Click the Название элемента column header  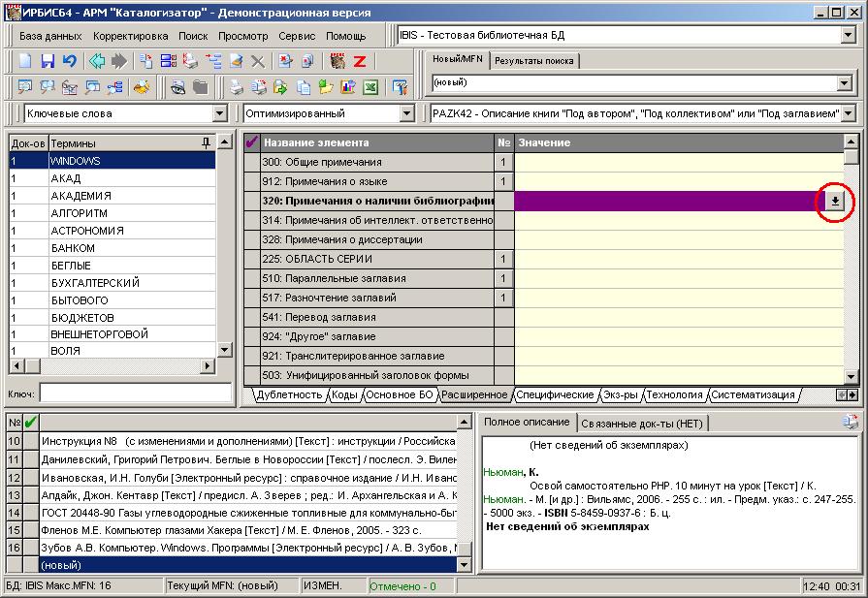(377, 142)
